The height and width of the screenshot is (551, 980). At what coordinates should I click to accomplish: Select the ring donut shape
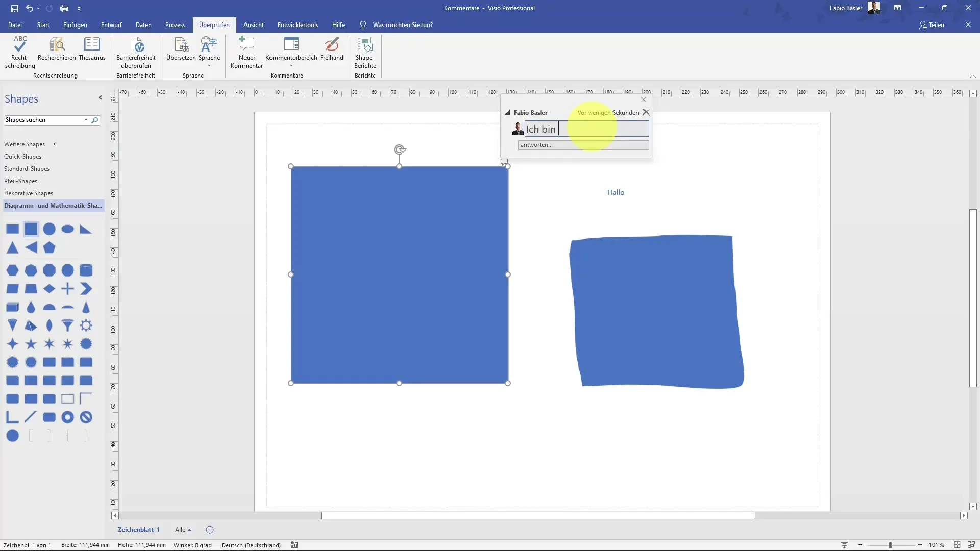pyautogui.click(x=67, y=417)
